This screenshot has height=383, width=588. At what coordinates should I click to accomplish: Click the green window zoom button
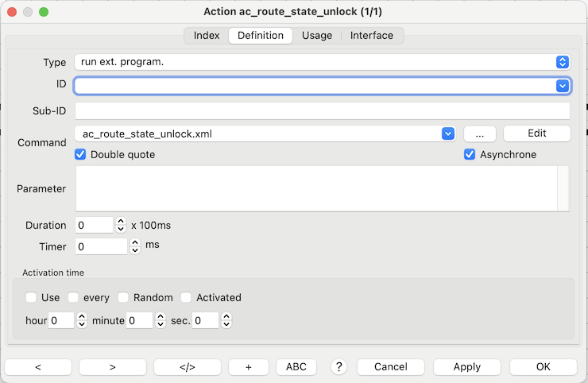[44, 13]
